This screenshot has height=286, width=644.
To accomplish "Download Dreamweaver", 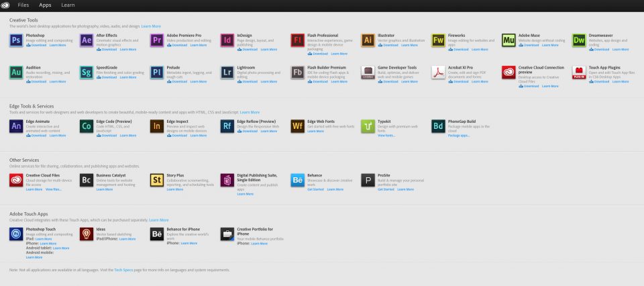I will tap(599, 49).
